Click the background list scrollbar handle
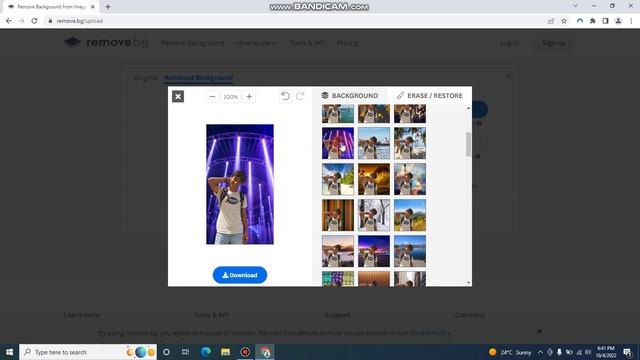 pyautogui.click(x=468, y=144)
